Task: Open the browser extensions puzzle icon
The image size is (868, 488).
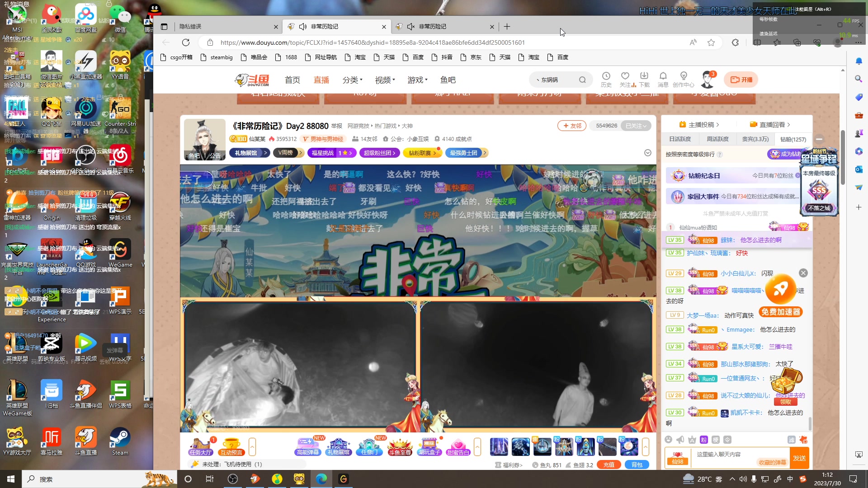Action: coord(735,42)
